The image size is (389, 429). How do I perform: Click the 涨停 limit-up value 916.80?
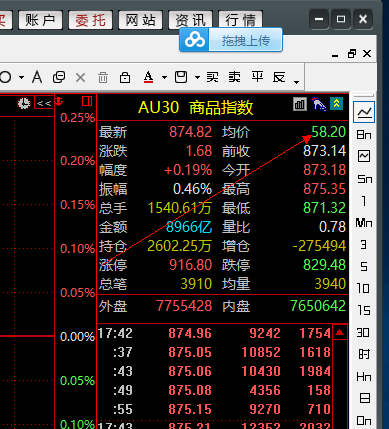pyautogui.click(x=190, y=265)
